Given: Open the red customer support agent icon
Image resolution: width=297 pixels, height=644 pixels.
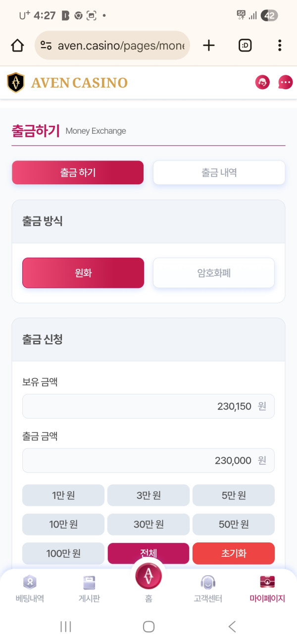Looking at the screenshot, I should click(x=262, y=82).
